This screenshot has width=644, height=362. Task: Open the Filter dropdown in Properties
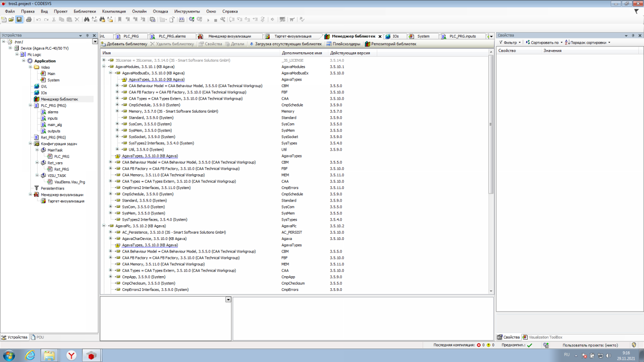coord(510,43)
